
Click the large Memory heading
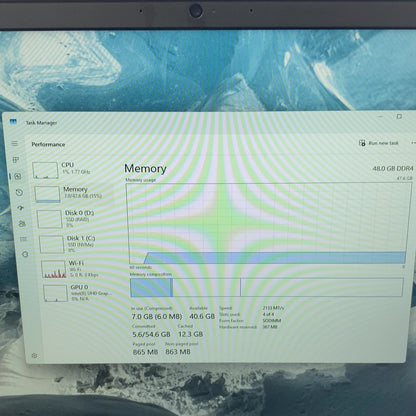pyautogui.click(x=145, y=168)
